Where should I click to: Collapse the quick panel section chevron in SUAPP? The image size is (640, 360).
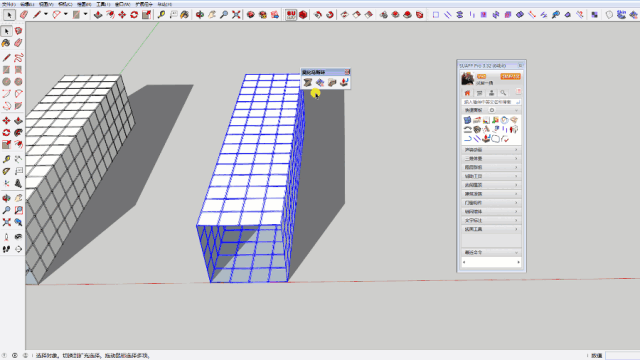516,110
